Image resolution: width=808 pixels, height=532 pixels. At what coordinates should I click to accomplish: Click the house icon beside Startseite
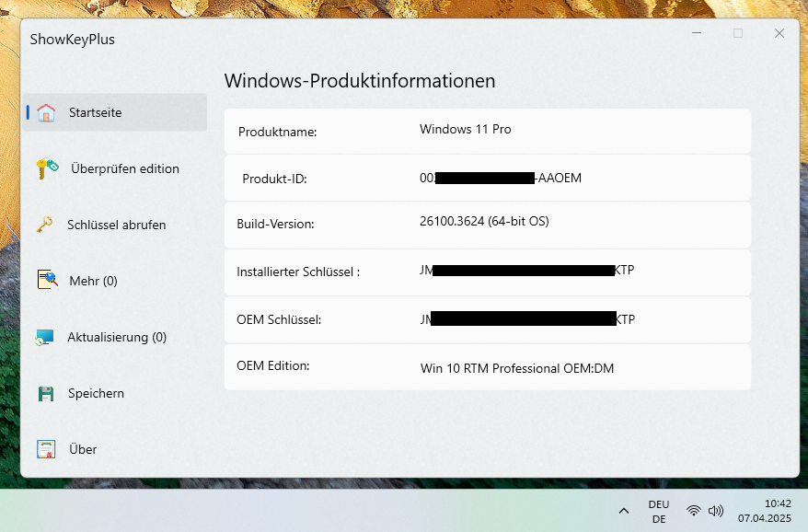[46, 112]
